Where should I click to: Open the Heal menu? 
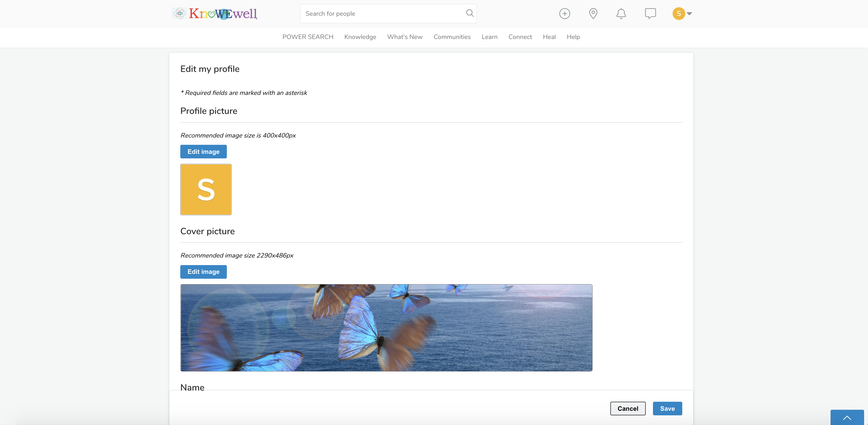[549, 37]
